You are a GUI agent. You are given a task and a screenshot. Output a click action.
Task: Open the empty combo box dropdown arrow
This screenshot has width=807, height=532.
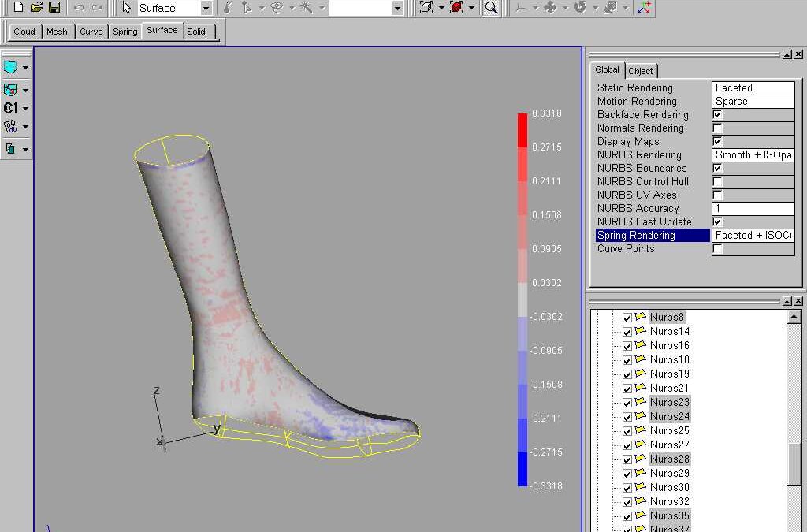tap(397, 9)
